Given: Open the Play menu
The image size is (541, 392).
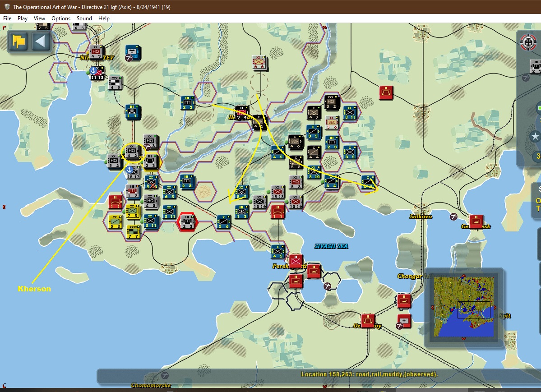Looking at the screenshot, I should coord(23,18).
